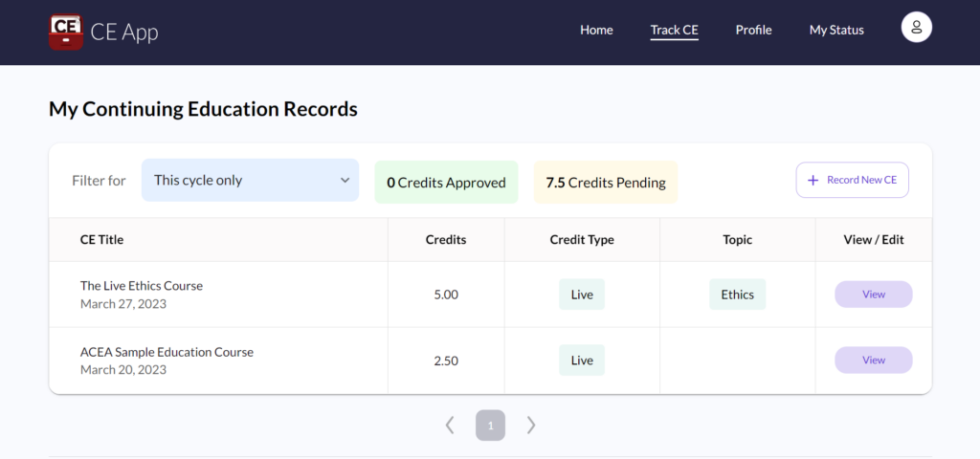The width and height of the screenshot is (980, 459).
Task: Click the Credit Type column header
Action: [582, 240]
